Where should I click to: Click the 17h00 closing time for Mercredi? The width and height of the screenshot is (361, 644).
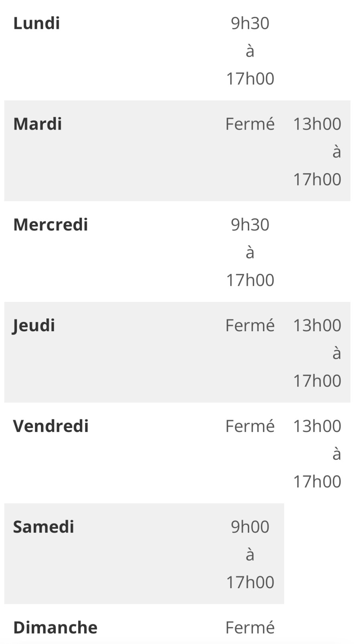[250, 280]
